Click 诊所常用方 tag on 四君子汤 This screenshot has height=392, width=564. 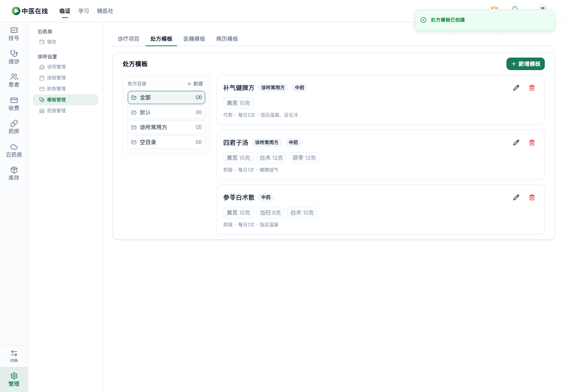[267, 143]
